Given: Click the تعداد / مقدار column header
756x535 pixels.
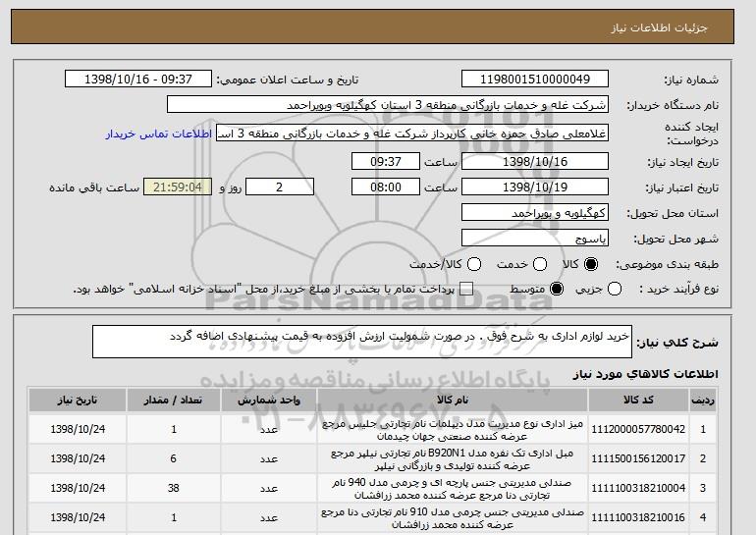Looking at the screenshot, I should (174, 400).
